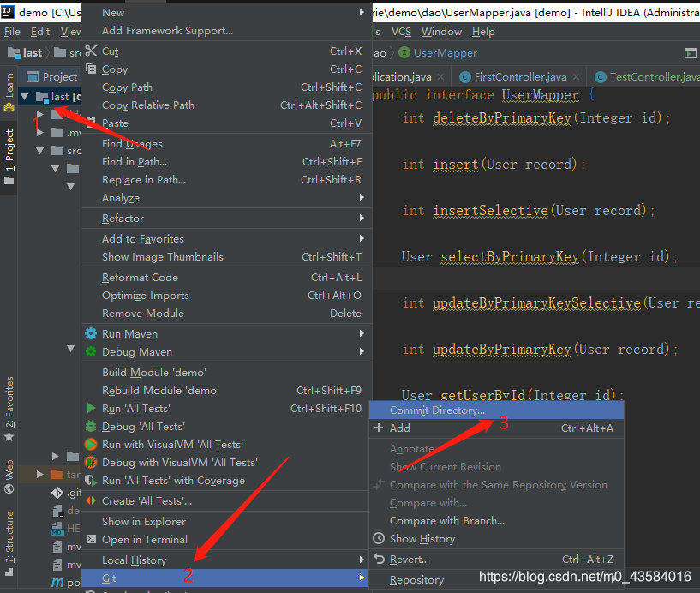Viewport: 700px width, 593px height.
Task: Expand the Refactor submenu arrow
Action: coord(362,218)
